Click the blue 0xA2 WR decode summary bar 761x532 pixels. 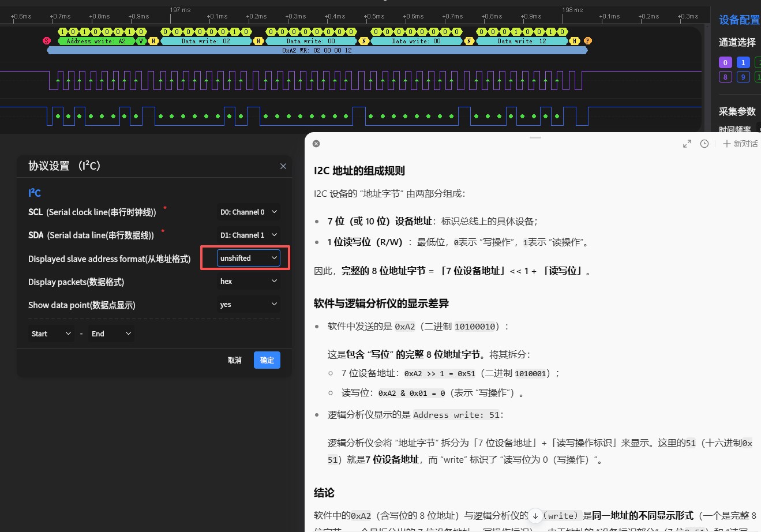[316, 50]
